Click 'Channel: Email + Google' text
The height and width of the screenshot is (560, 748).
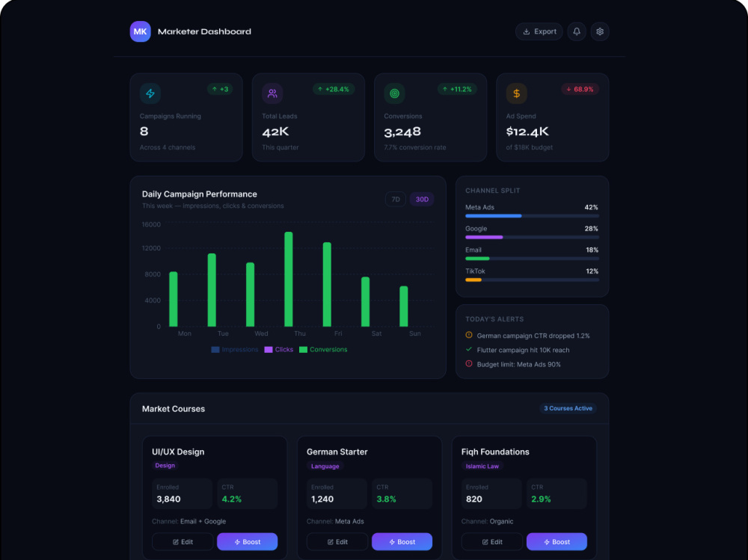[189, 521]
